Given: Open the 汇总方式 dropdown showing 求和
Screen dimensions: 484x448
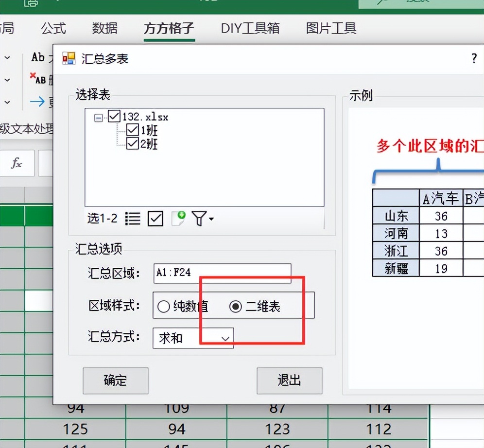Looking at the screenshot, I should (225, 338).
